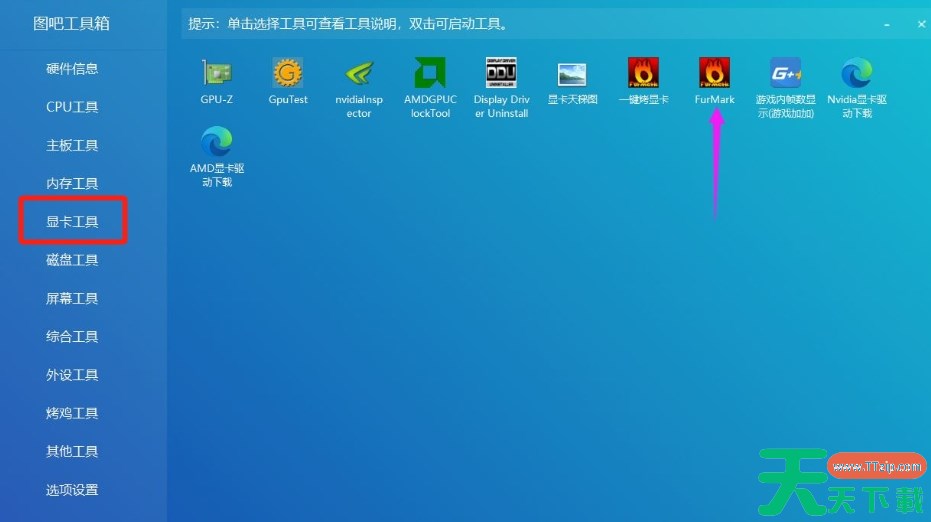
Task: Close the 图吧工具箱 window
Action: (x=921, y=24)
